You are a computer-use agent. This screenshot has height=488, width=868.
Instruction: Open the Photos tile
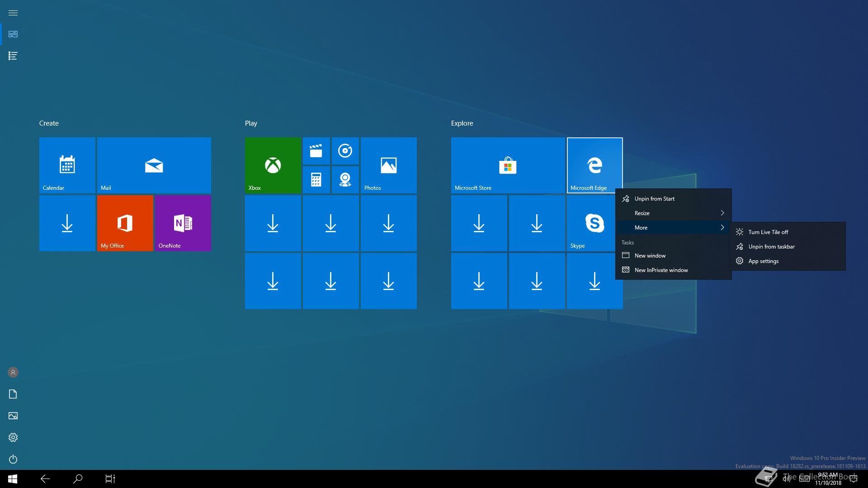389,165
